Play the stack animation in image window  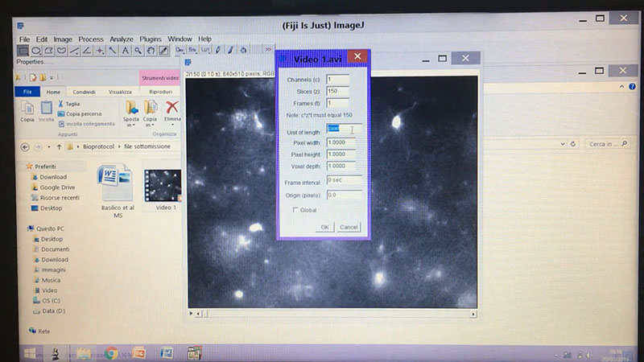[x=191, y=314]
